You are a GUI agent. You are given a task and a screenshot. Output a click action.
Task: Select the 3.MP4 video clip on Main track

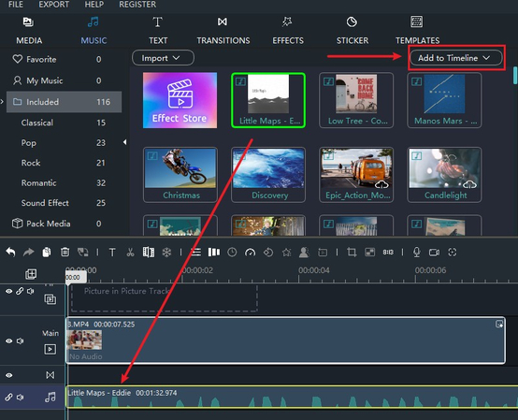coord(285,340)
